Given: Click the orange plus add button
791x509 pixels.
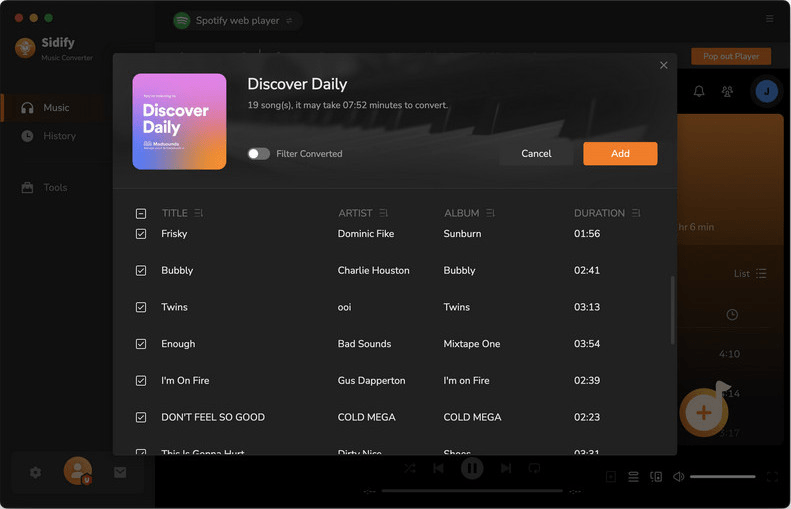Looking at the screenshot, I should click(x=704, y=412).
